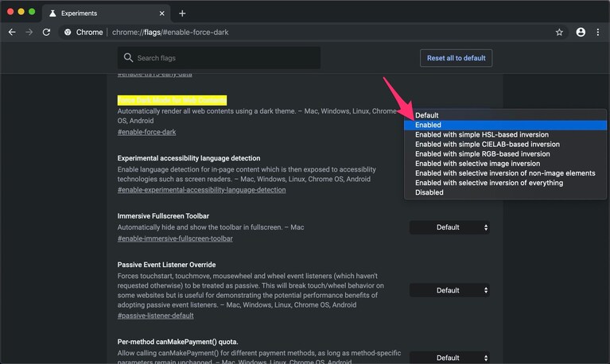Reload the chrome flags page
The height and width of the screenshot is (364, 610).
[x=46, y=33]
